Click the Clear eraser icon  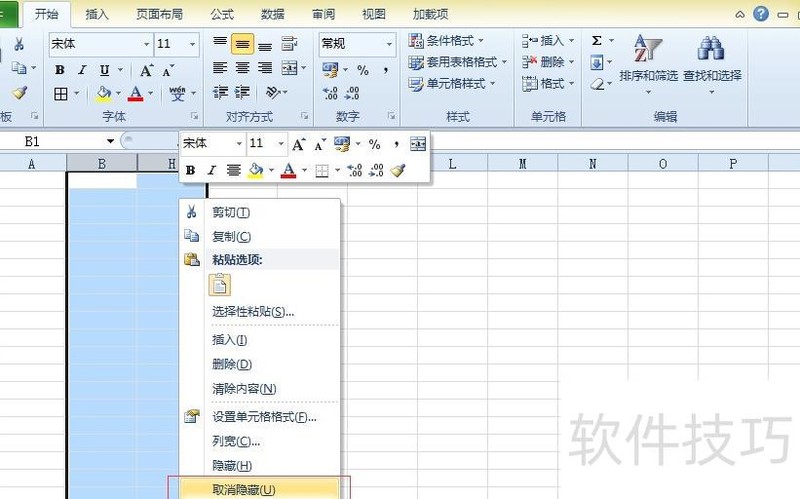597,84
